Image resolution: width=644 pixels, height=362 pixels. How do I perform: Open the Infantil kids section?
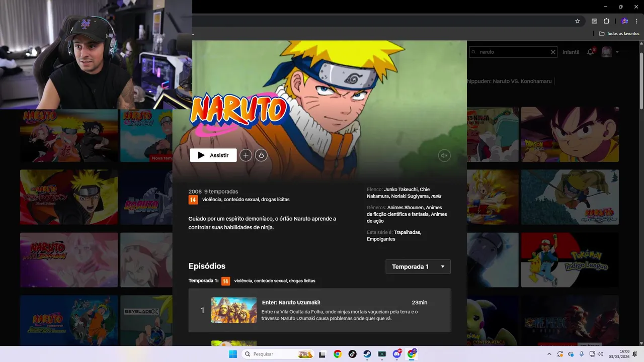[x=571, y=52]
